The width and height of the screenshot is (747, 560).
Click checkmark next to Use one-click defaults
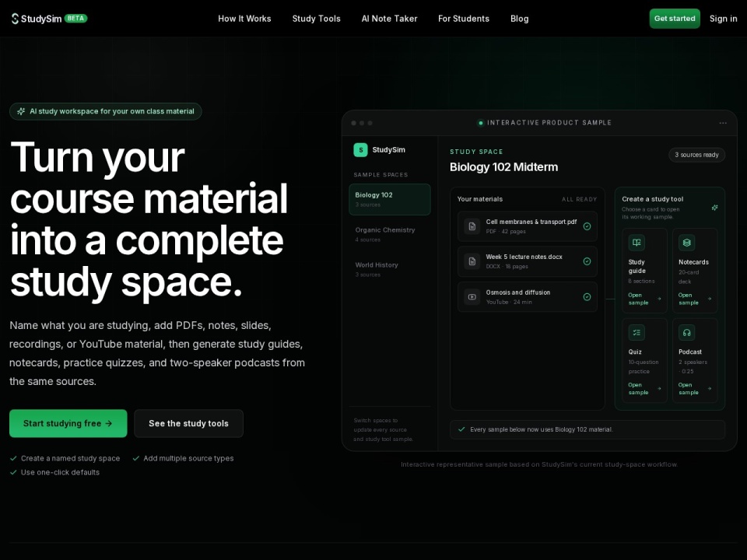click(13, 472)
